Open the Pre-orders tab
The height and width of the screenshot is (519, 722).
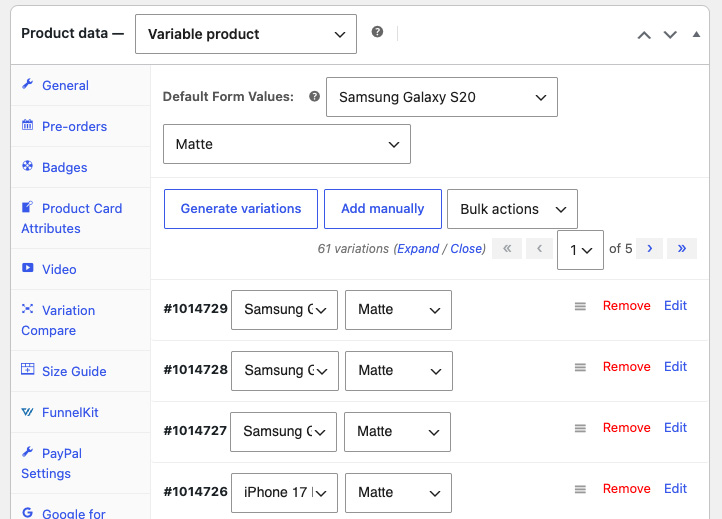81,126
